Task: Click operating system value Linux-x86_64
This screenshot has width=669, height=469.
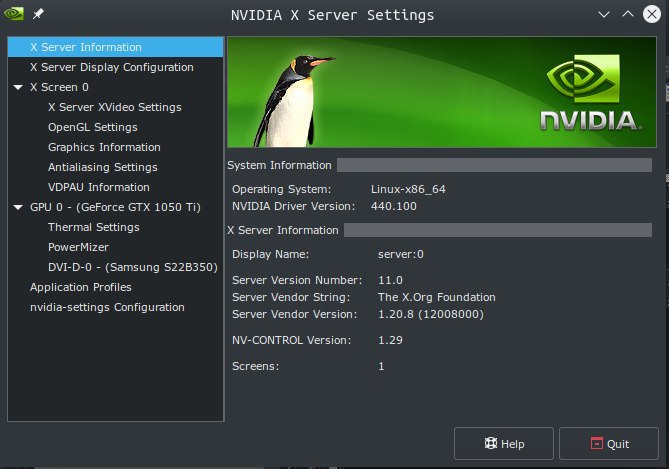Action: click(408, 189)
